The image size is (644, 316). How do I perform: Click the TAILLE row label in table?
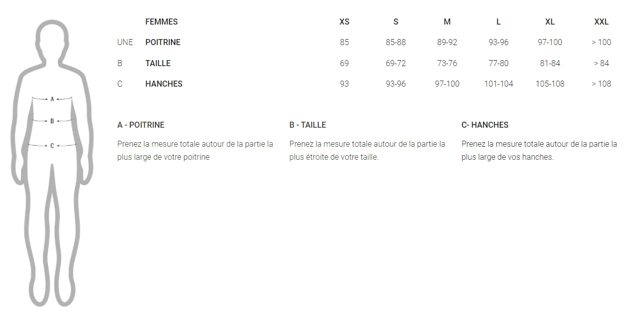[158, 63]
